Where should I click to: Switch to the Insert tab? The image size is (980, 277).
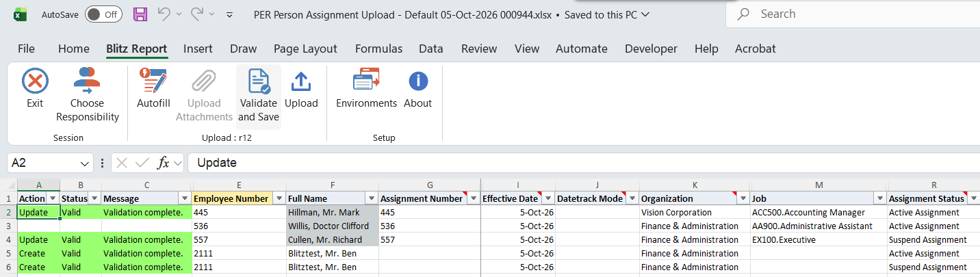(198, 49)
